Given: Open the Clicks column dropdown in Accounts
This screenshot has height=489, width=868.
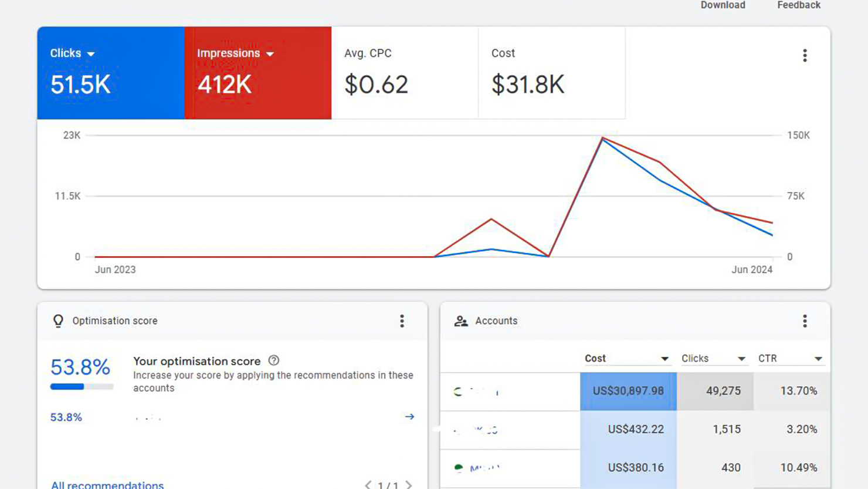Looking at the screenshot, I should 741,359.
